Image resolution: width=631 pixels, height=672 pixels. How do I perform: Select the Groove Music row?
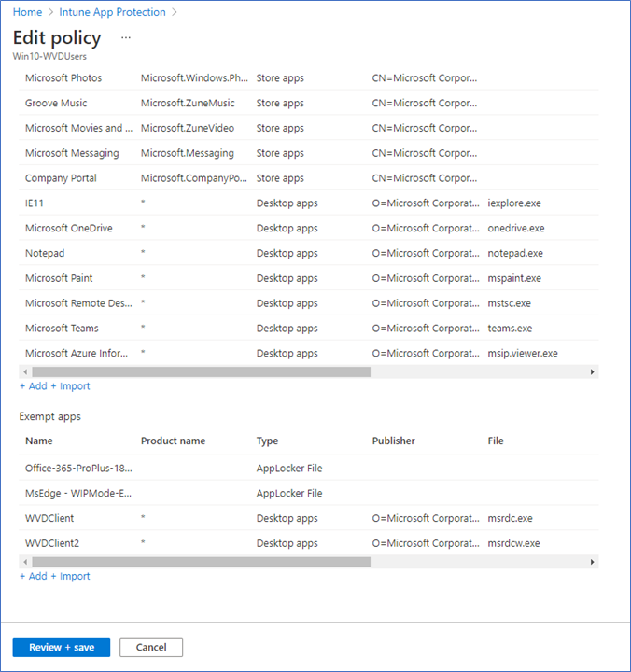pyautogui.click(x=309, y=103)
